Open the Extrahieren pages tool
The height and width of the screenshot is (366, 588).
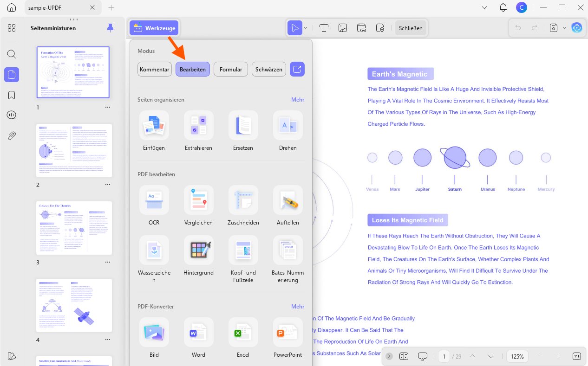(x=198, y=131)
